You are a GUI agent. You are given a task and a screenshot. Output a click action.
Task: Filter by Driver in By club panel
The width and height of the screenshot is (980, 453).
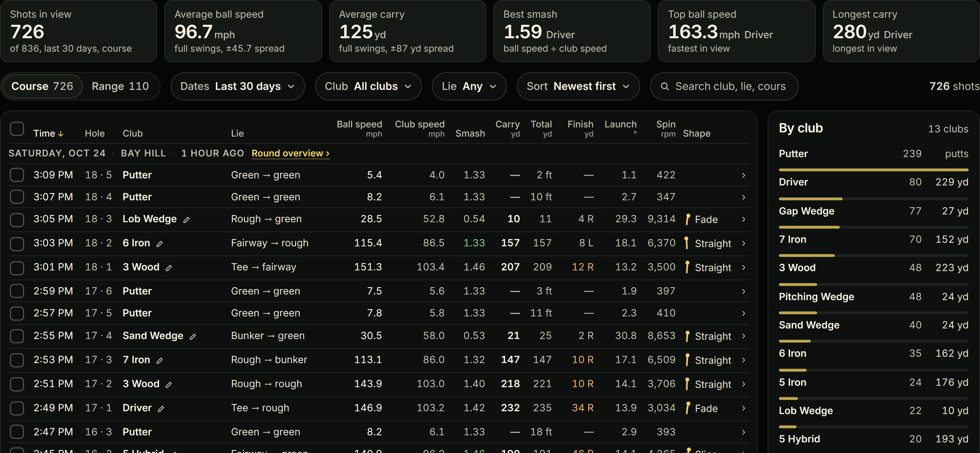pyautogui.click(x=873, y=182)
